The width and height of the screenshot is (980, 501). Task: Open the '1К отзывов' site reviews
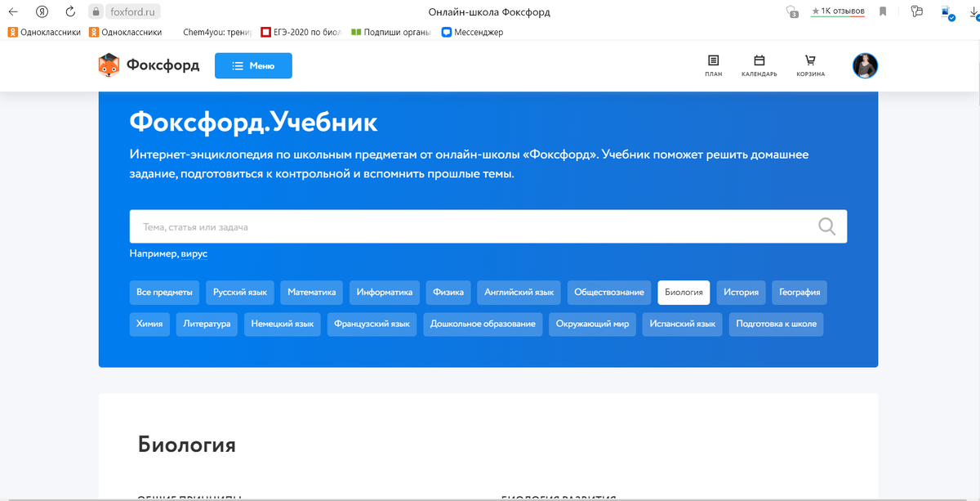[x=838, y=11]
